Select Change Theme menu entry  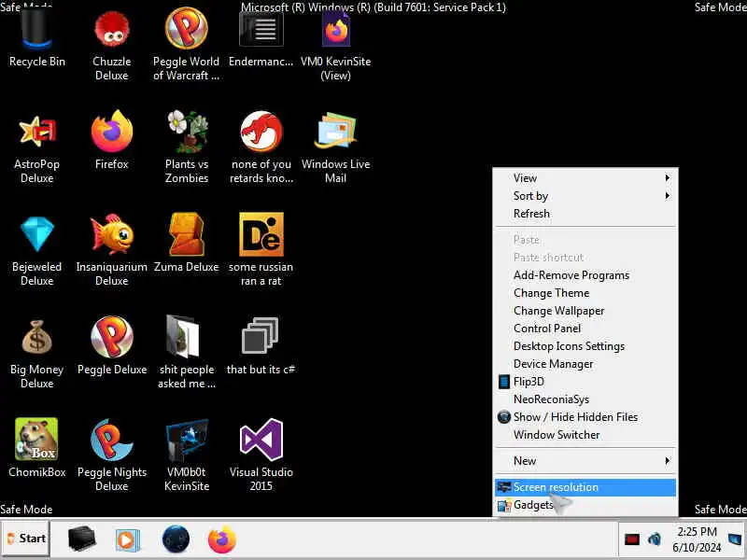585,292
